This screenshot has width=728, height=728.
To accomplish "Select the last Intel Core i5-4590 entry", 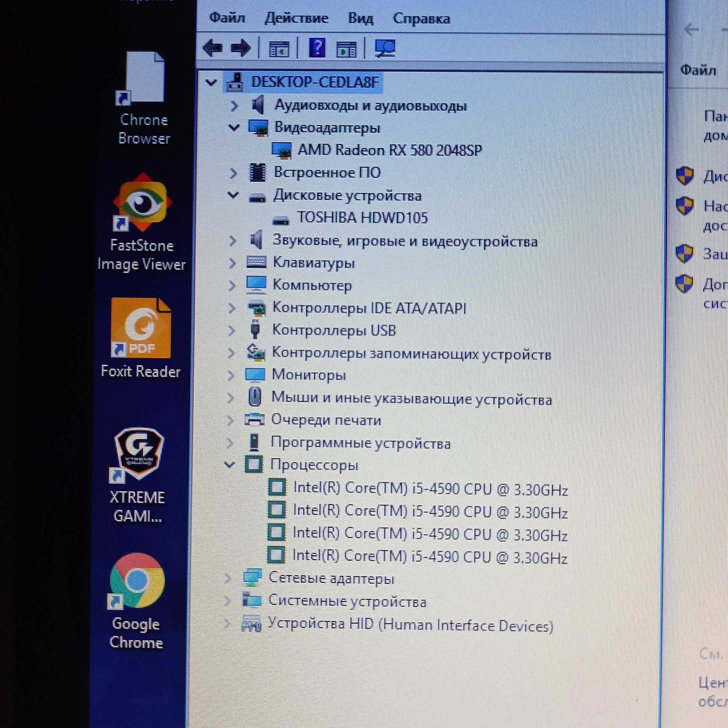I will [x=429, y=557].
